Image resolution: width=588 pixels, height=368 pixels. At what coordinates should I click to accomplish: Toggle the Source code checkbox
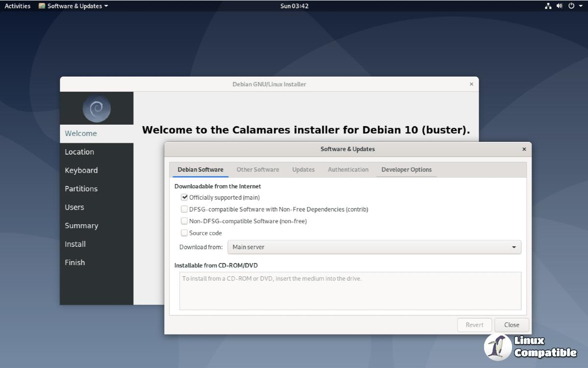click(x=185, y=233)
